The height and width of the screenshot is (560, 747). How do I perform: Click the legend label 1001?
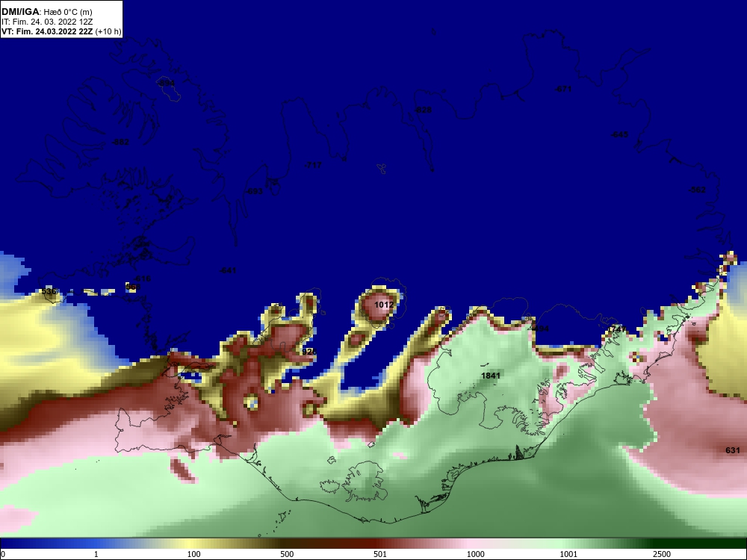[x=568, y=554]
